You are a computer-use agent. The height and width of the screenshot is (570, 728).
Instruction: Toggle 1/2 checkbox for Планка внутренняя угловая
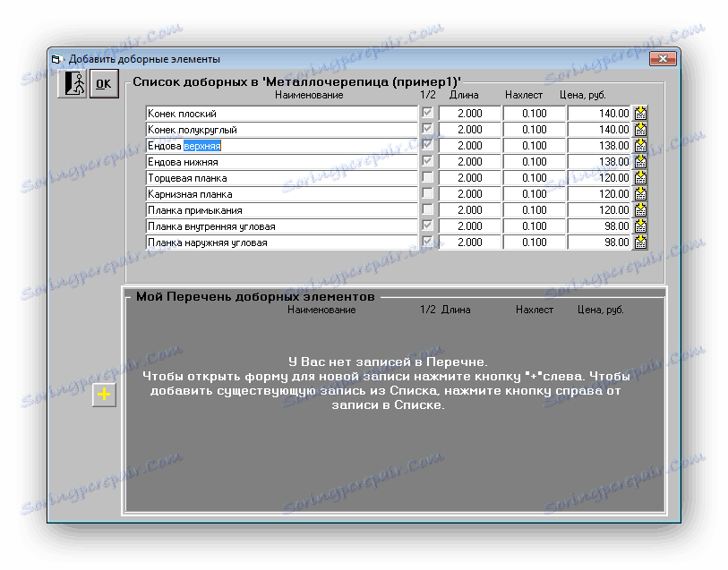[428, 225]
